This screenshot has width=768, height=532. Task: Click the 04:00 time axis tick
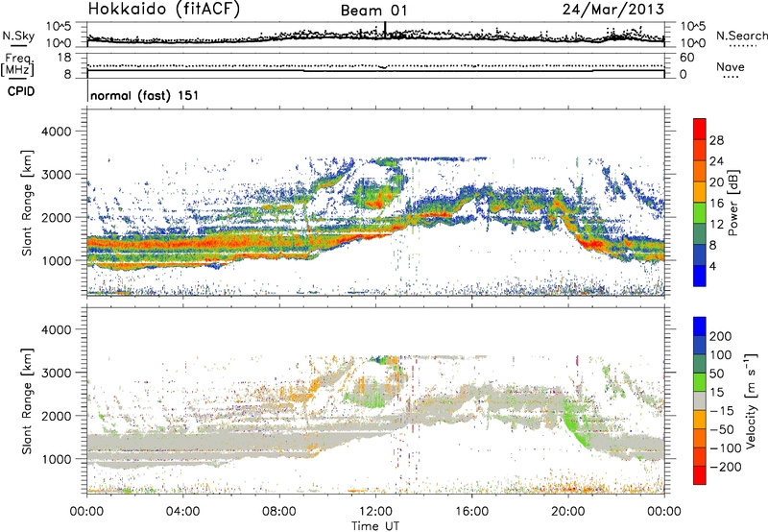pyautogui.click(x=182, y=512)
